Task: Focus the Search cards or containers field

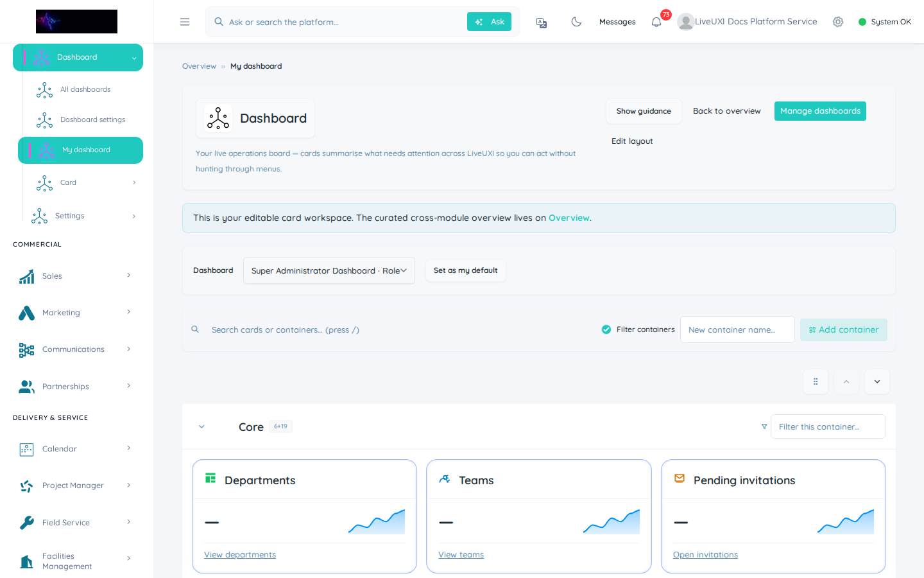Action: (398, 329)
